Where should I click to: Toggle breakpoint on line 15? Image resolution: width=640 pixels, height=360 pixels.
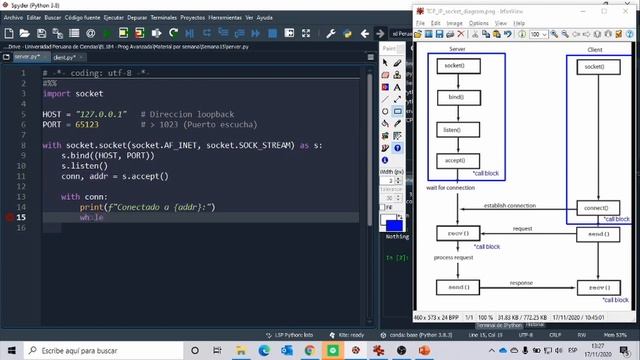coord(10,217)
